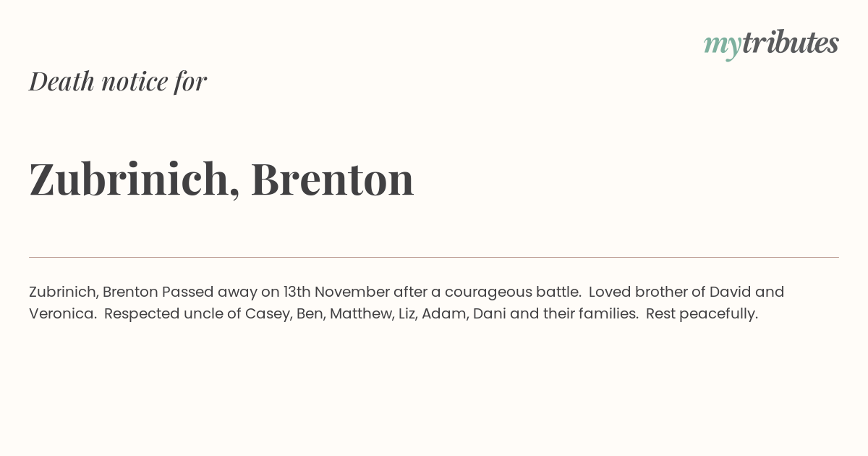868x456 pixels.
Task: Click the word "notice" in the subtitle
Action: (135, 81)
